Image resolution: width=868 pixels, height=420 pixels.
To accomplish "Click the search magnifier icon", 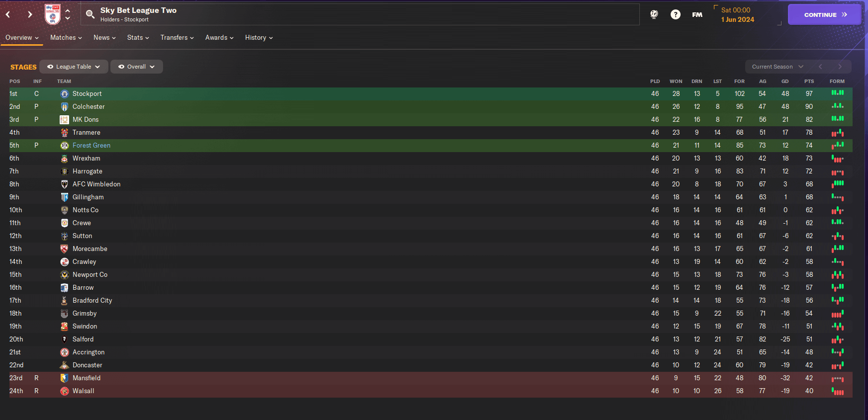I will pos(90,14).
